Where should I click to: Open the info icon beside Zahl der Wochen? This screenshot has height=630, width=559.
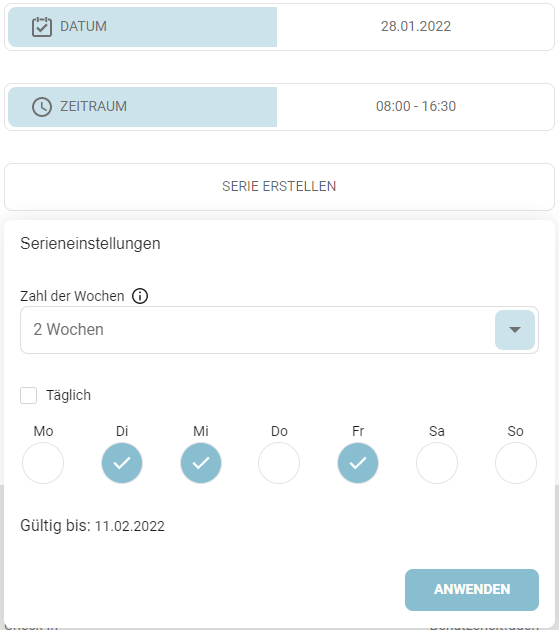coord(140,296)
